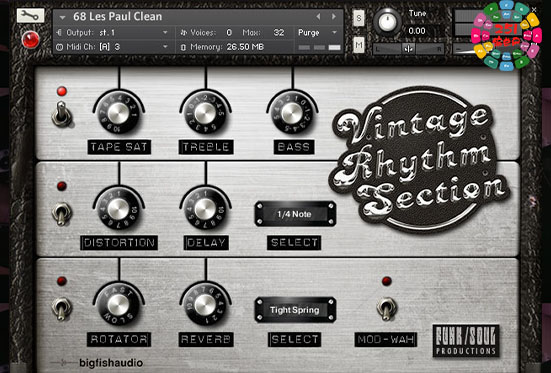Click the bigfishaudio logo
Viewport: 551px width, 373px height.
point(111,363)
